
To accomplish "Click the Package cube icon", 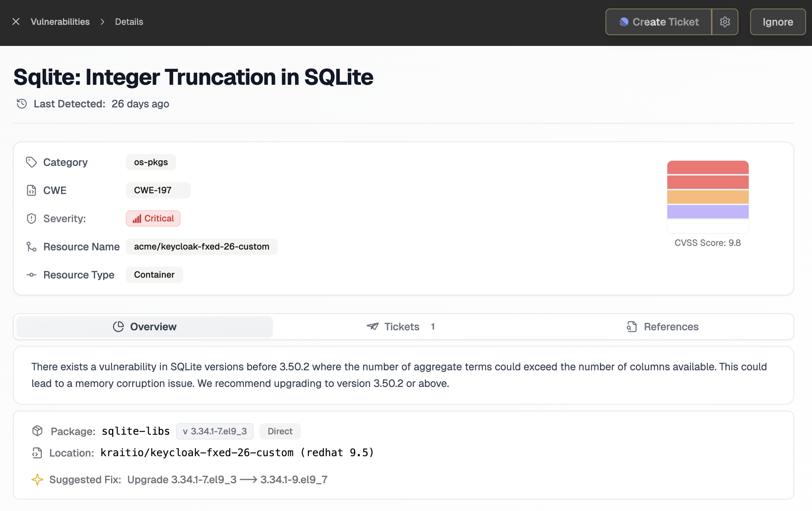I will point(37,431).
